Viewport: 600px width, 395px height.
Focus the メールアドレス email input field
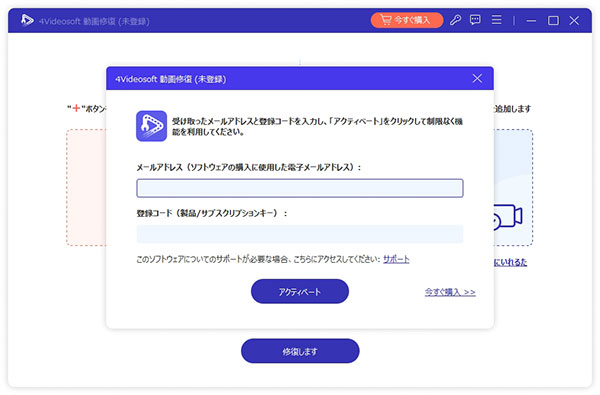click(300, 188)
